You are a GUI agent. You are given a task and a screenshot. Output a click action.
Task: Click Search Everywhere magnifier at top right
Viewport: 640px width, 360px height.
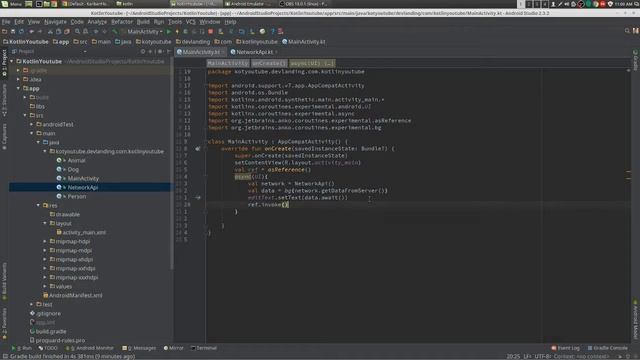627,31
